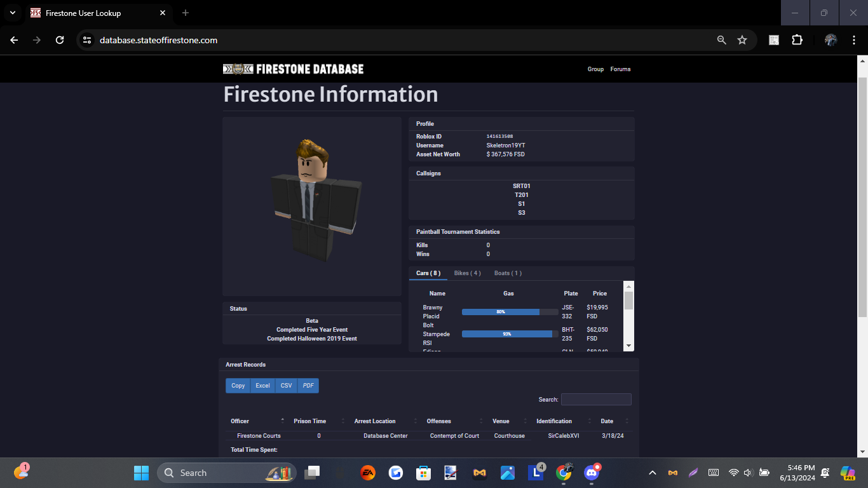Switch to the Cars (8) tab
Screen dimensions: 868x488
[x=428, y=273]
